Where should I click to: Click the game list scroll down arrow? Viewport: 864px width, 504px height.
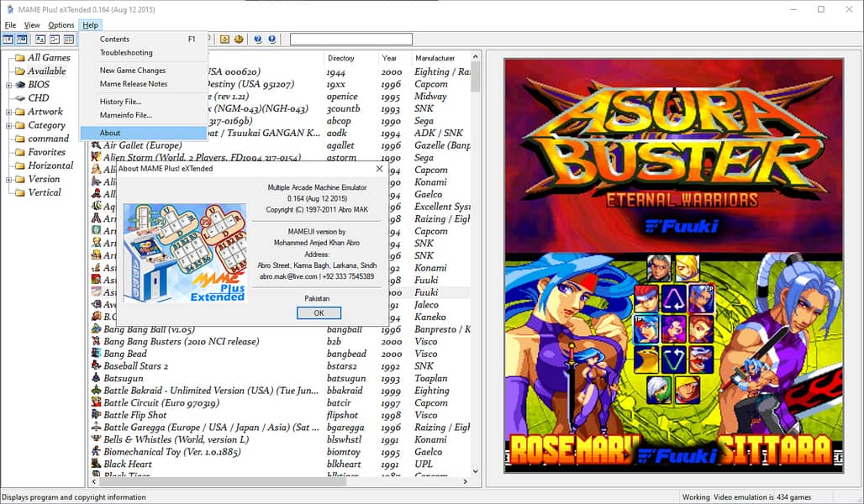pos(476,471)
